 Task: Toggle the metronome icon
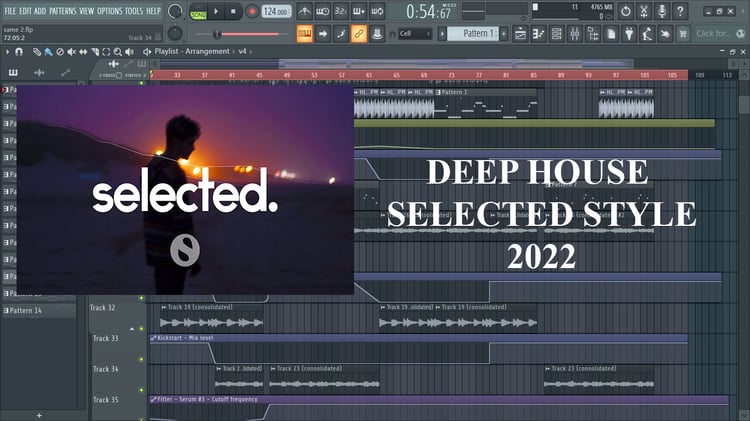point(304,11)
